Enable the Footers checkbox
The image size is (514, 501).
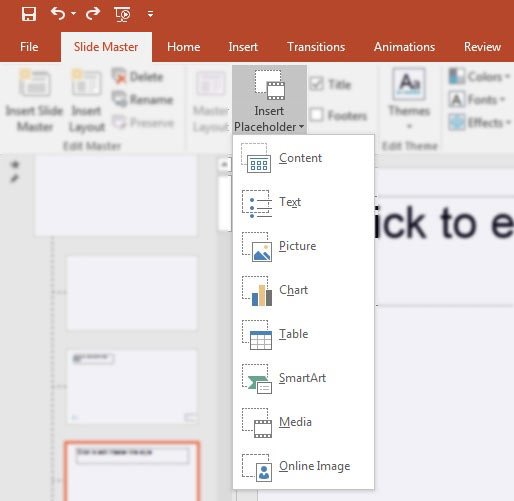click(316, 115)
